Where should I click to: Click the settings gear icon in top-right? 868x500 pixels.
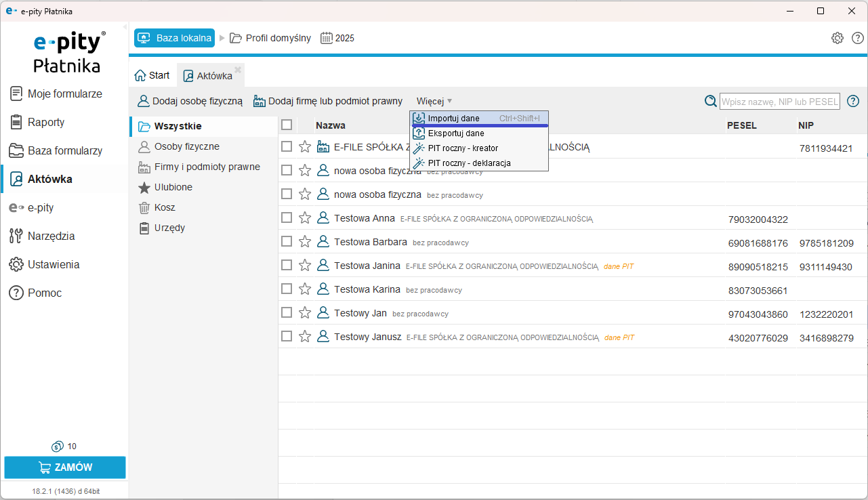coord(838,38)
